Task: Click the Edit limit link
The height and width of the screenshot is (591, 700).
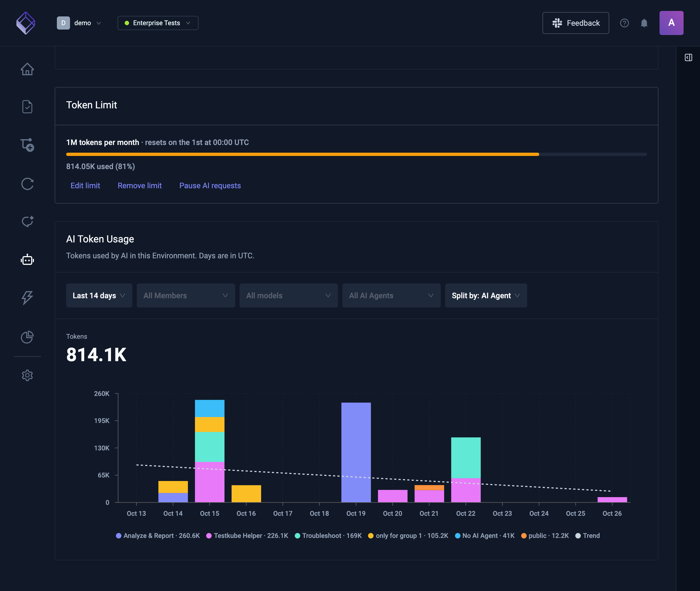Action: 85,186
